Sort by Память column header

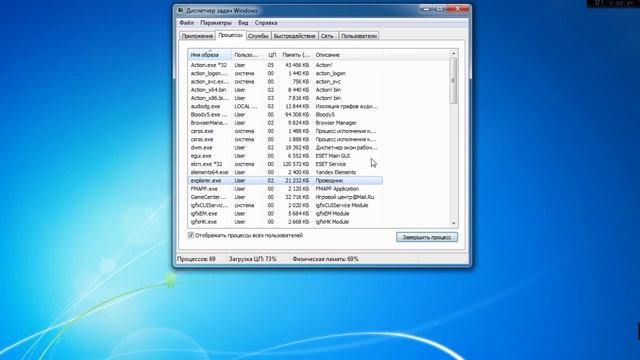[296, 55]
